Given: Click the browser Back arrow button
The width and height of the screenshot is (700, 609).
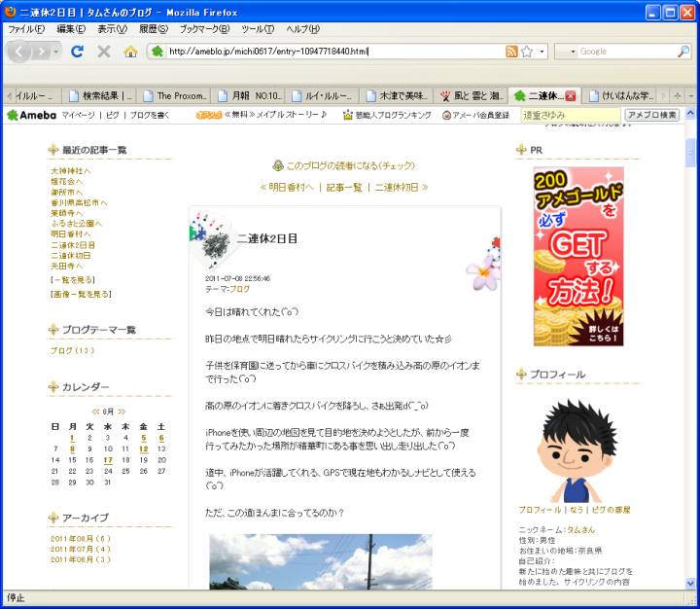Looking at the screenshot, I should (x=21, y=52).
